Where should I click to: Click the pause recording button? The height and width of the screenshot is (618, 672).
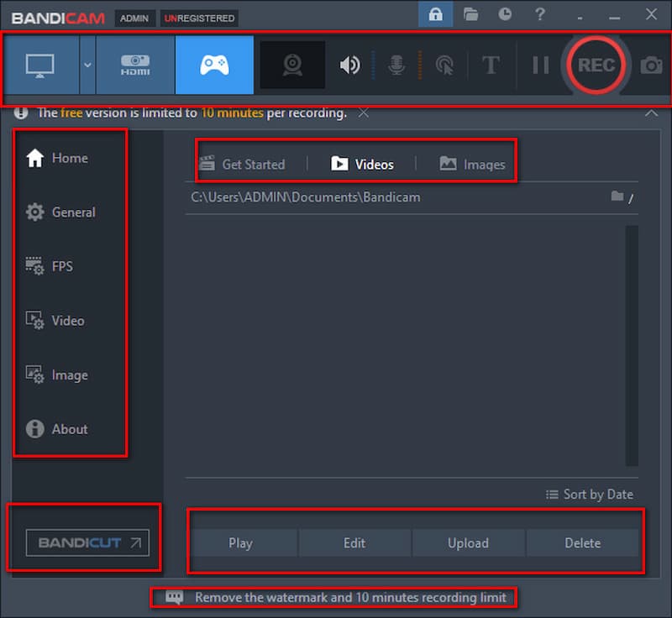[540, 65]
